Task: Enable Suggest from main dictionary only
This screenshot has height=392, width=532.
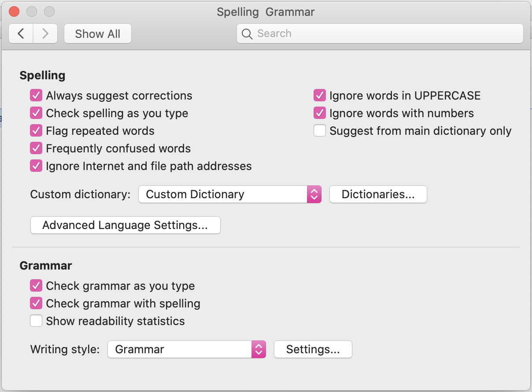Action: [319, 131]
